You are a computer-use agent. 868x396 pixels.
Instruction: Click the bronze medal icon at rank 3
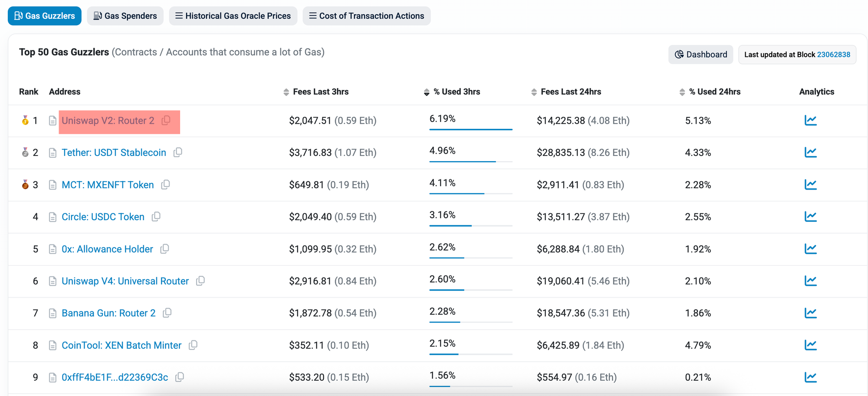(25, 185)
